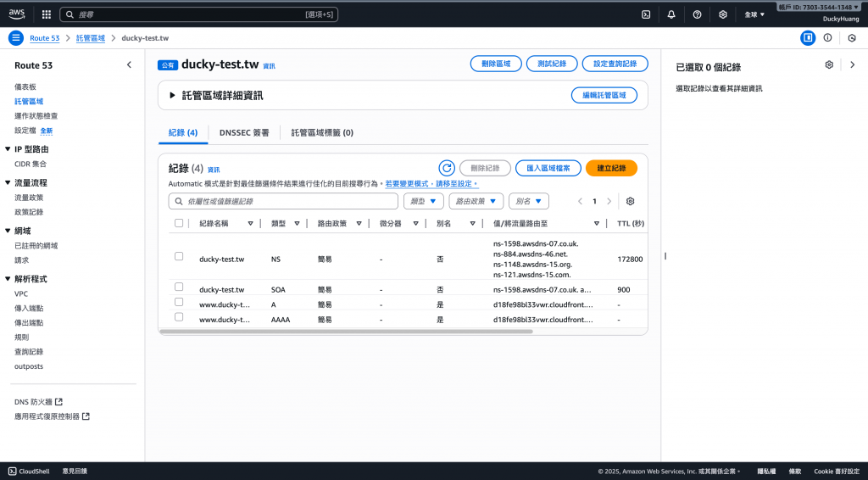
Task: Sort by 值/將流量路由至 column arrow
Action: tap(596, 224)
